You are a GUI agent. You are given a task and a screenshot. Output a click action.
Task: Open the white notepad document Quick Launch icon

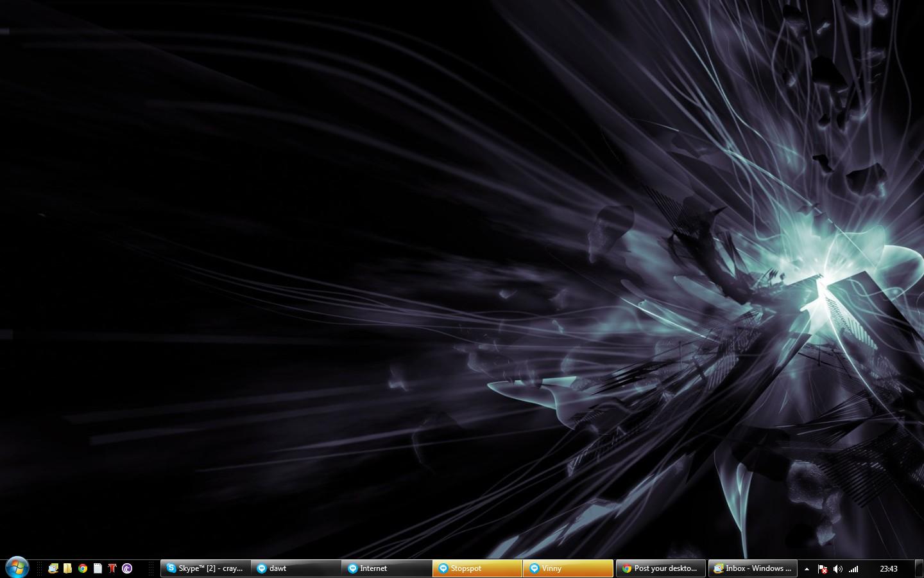point(98,568)
